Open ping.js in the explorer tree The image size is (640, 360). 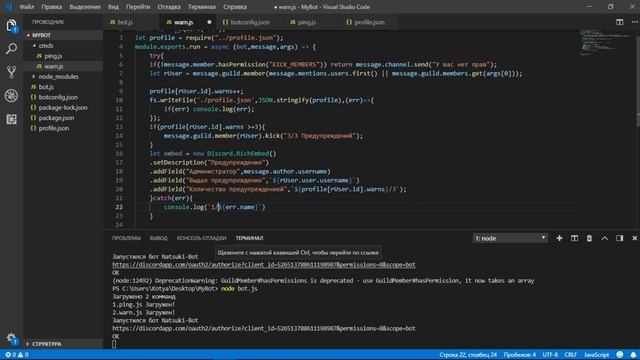(53, 56)
